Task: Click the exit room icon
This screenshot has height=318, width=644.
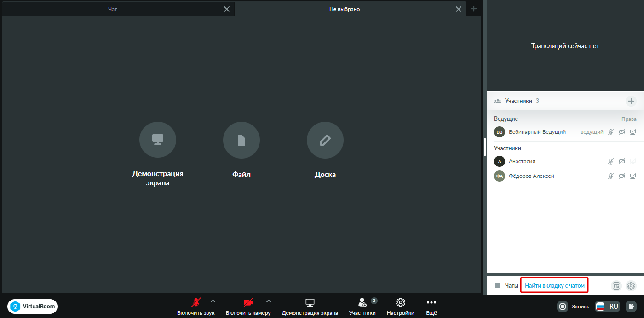Action: [632, 306]
